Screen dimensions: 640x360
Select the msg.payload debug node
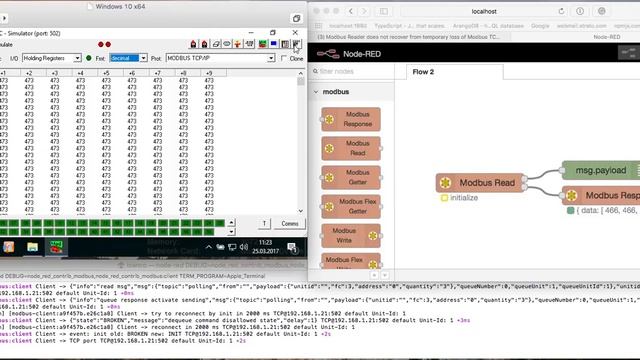(x=601, y=171)
